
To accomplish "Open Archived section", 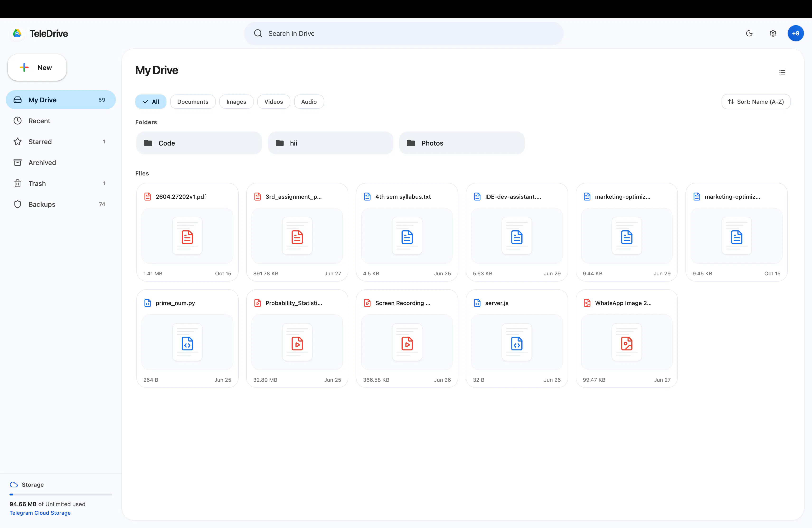I will tap(61, 163).
